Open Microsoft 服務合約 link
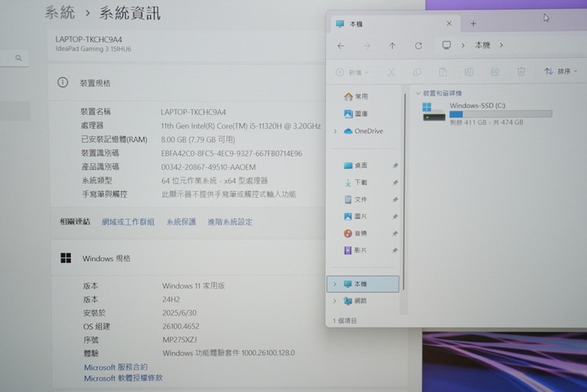Image resolution: width=587 pixels, height=392 pixels. tap(116, 367)
